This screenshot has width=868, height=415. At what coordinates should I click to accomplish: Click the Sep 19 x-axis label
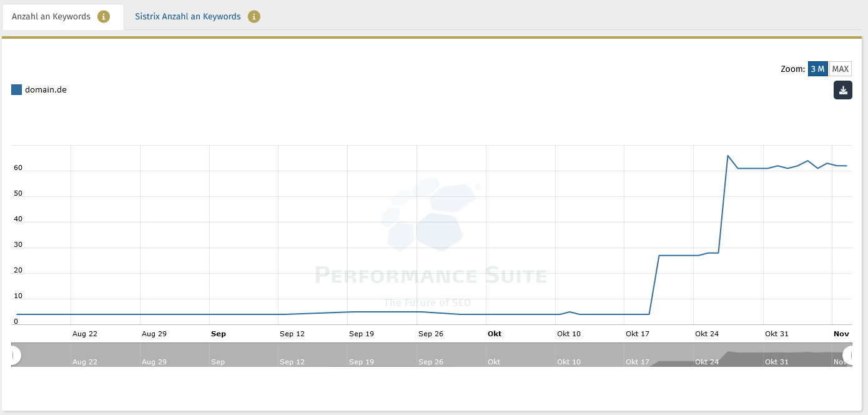point(362,334)
